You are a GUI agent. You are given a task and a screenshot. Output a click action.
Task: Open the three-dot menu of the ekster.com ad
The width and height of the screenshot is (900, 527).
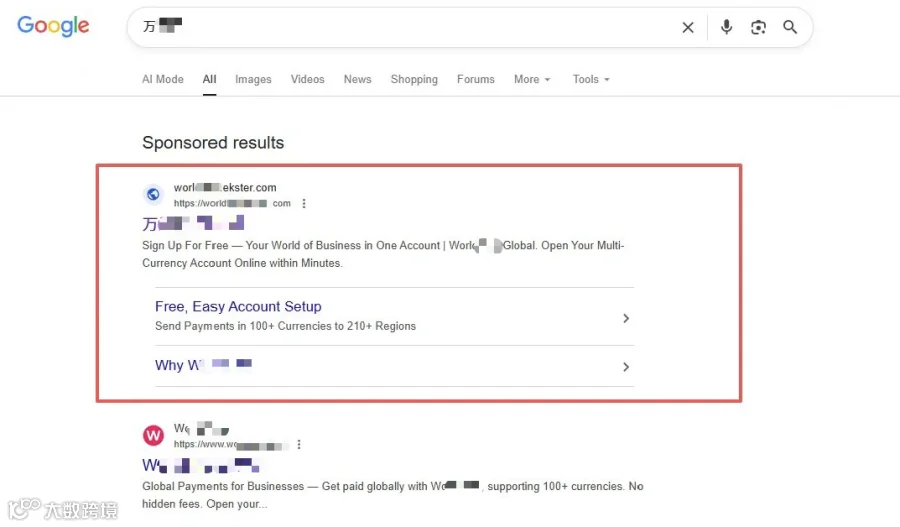click(304, 203)
